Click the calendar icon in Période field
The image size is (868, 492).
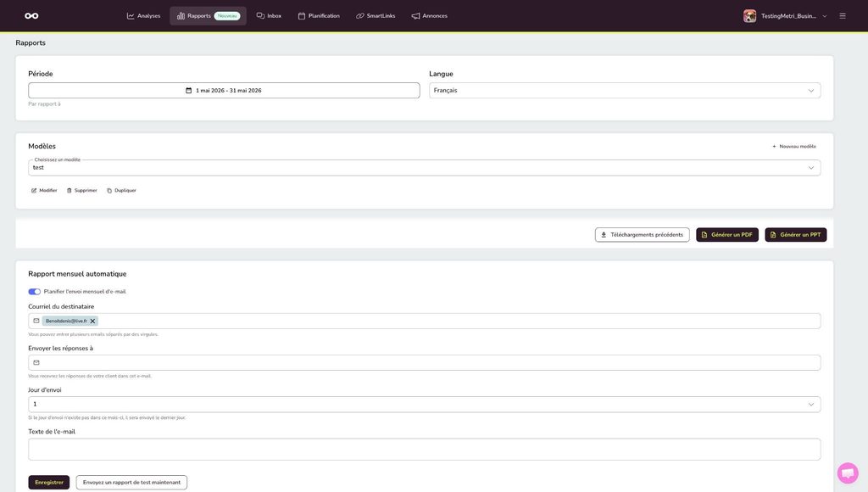188,90
